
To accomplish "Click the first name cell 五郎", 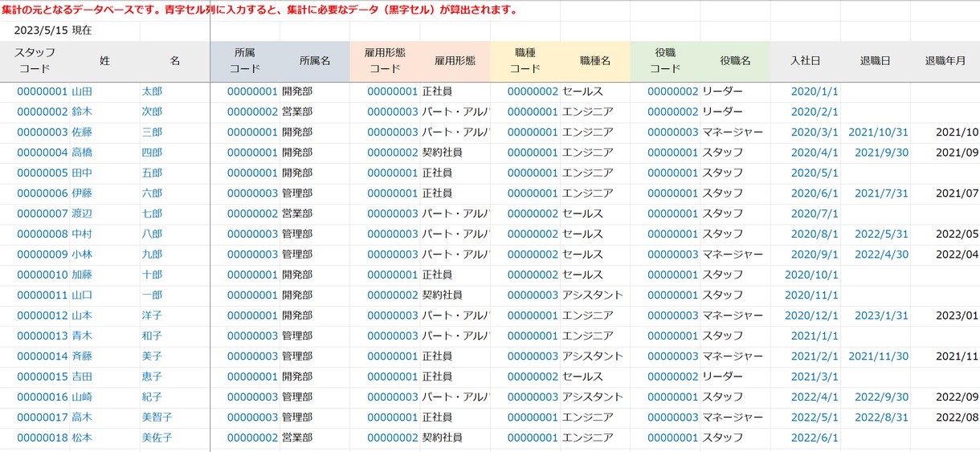I will point(152,173).
